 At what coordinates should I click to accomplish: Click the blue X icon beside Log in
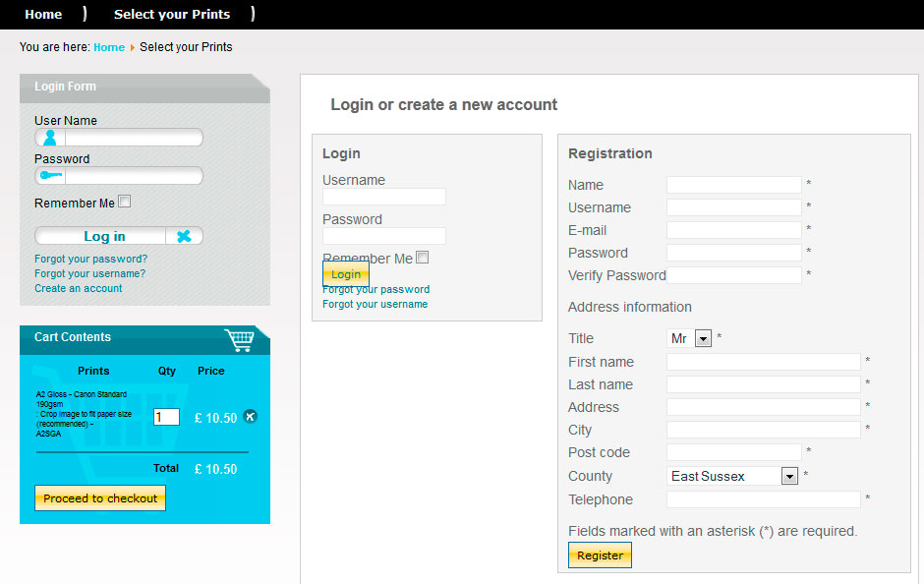click(184, 236)
